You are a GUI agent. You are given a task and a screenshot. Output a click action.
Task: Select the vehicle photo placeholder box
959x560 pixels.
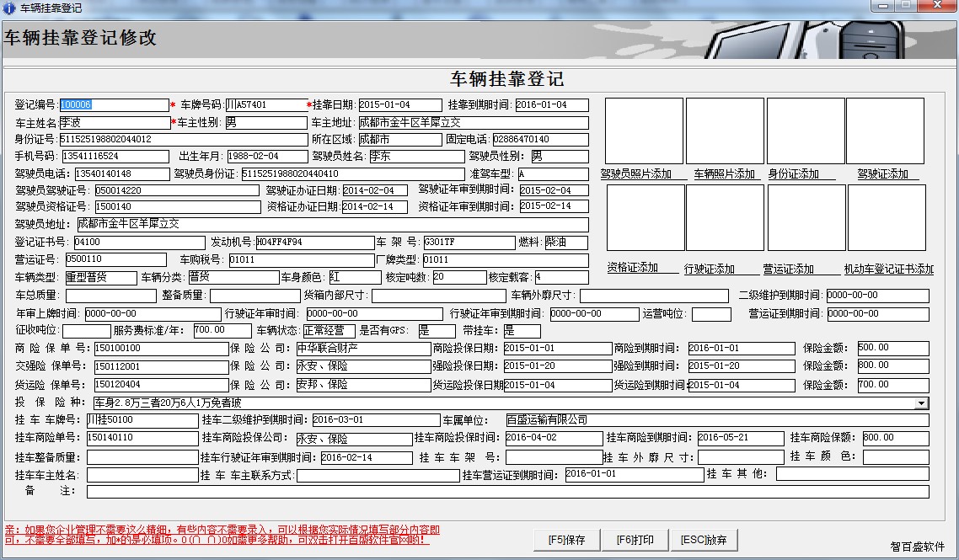point(725,131)
